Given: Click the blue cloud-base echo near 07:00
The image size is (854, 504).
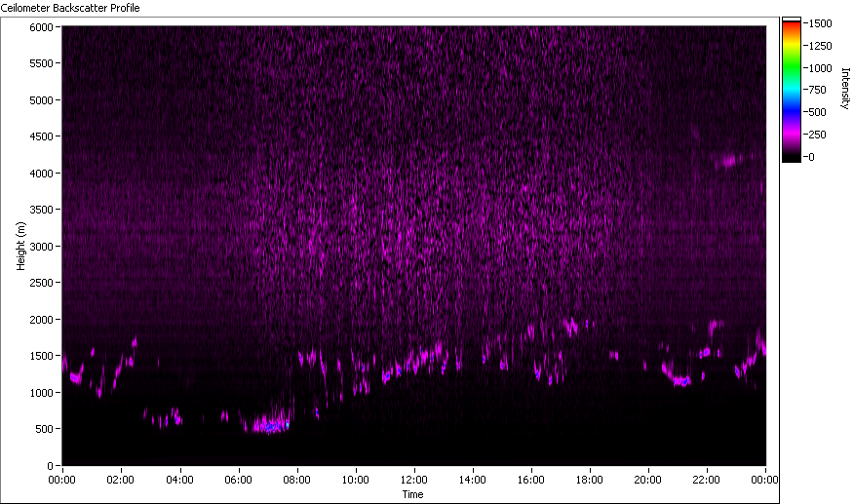Looking at the screenshot, I should tap(271, 426).
